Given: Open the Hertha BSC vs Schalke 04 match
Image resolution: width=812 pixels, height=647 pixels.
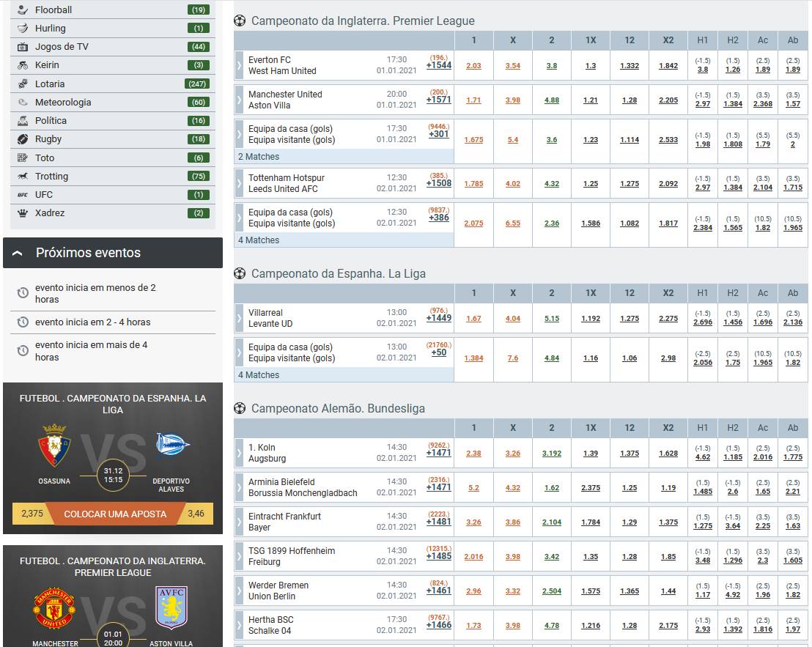Looking at the screenshot, I should click(271, 625).
